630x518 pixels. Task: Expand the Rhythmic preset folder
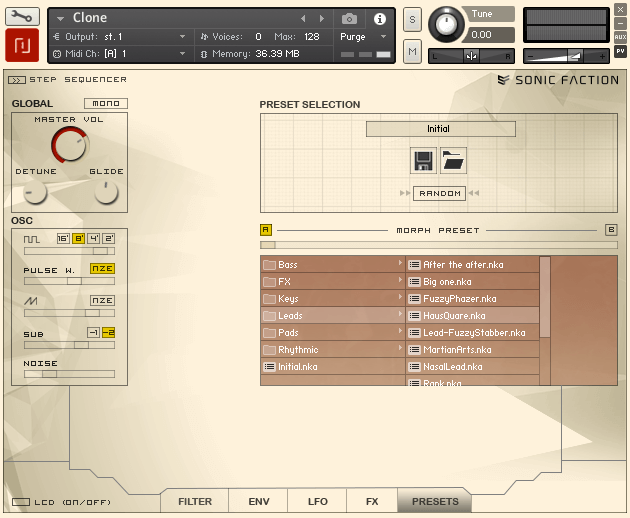tap(400, 348)
